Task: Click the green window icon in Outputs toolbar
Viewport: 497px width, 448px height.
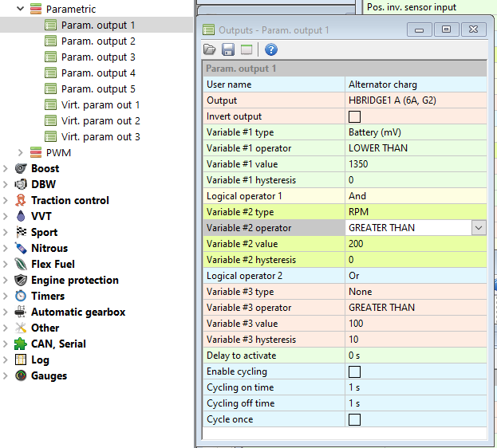Action: coord(247,49)
